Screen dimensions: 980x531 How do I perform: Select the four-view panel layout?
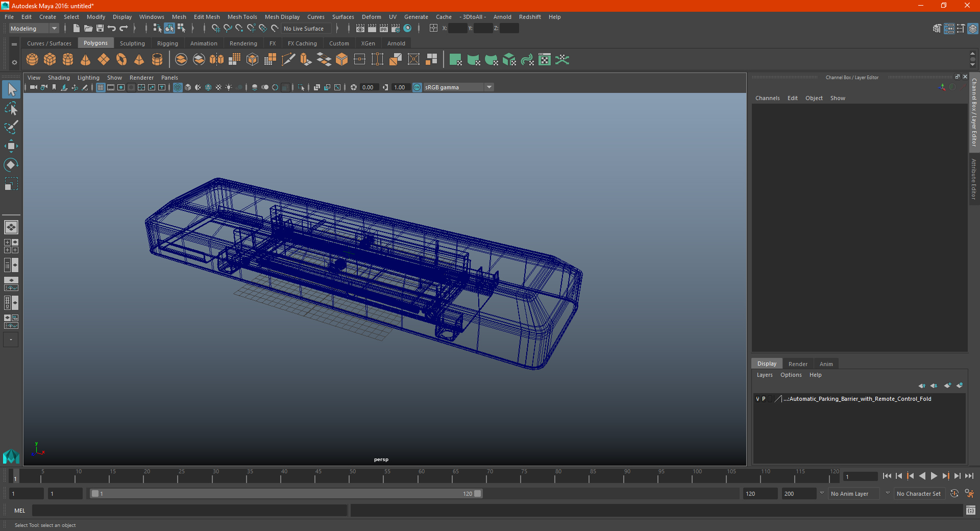click(11, 246)
